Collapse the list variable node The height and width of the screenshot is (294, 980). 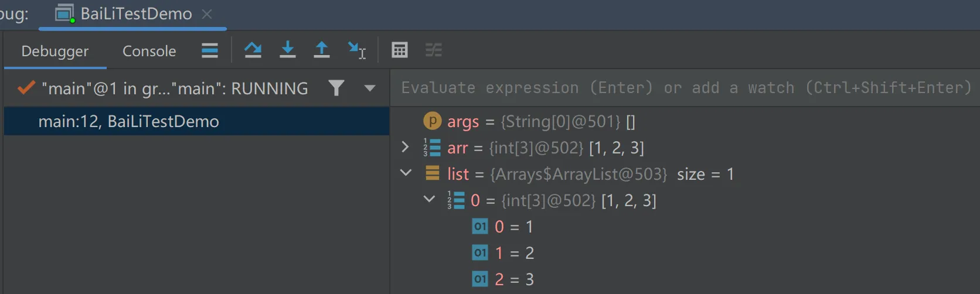coord(406,173)
